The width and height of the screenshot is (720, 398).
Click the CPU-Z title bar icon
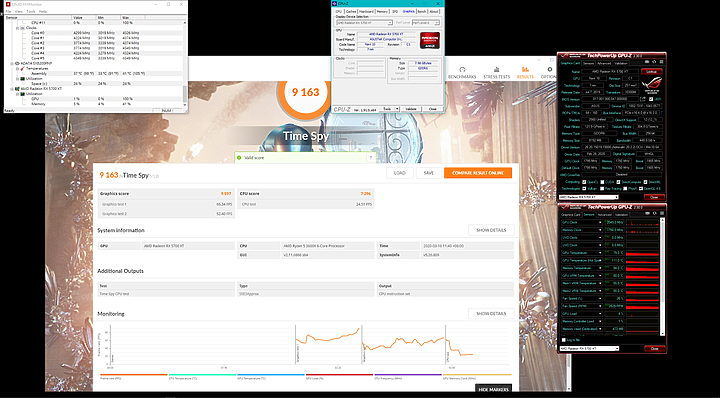point(335,4)
